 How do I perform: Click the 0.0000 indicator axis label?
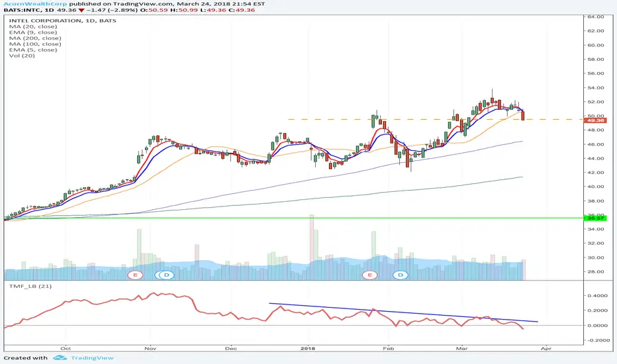(x=596, y=326)
